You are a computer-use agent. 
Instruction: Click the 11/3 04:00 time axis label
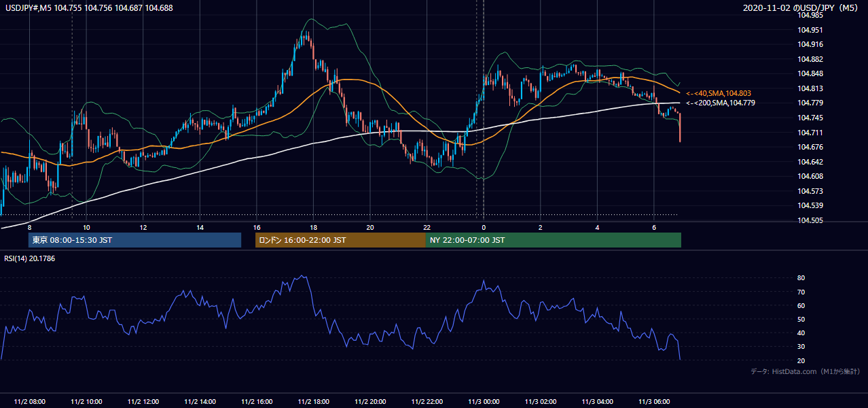(x=597, y=402)
